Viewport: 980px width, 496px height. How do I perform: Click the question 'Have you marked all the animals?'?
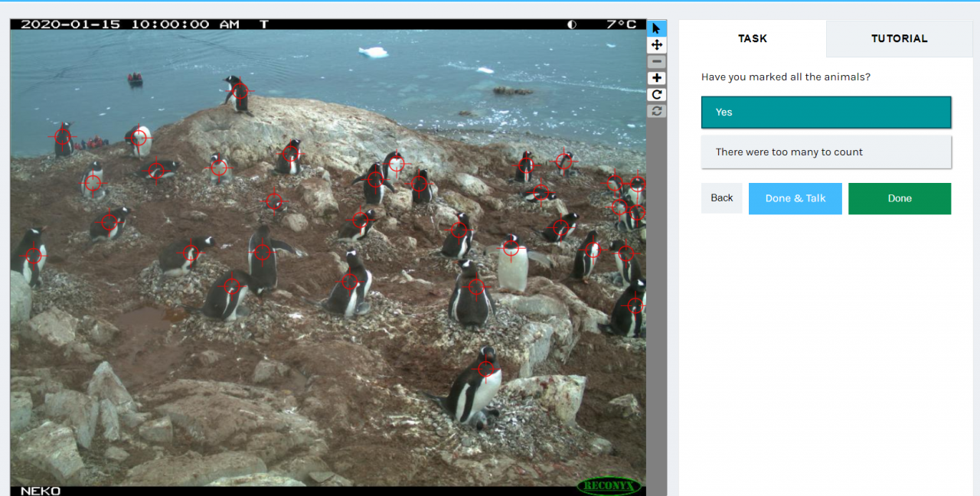pos(786,77)
